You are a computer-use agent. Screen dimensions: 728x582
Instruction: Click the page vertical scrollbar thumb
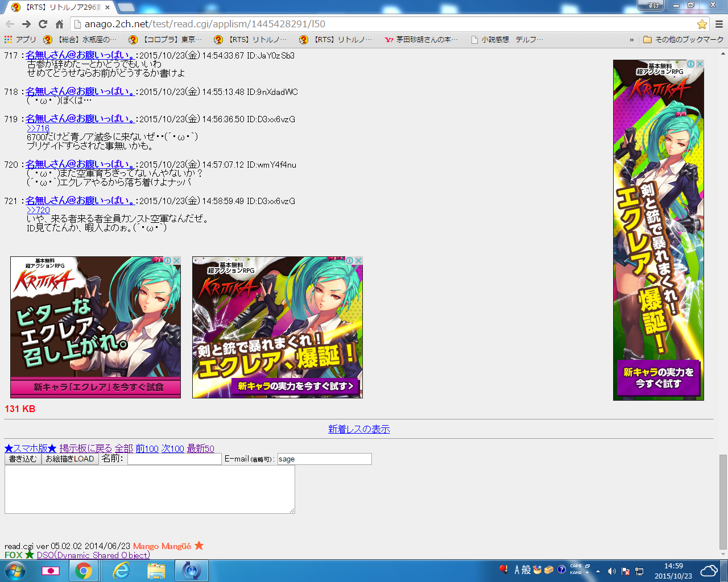(723, 501)
